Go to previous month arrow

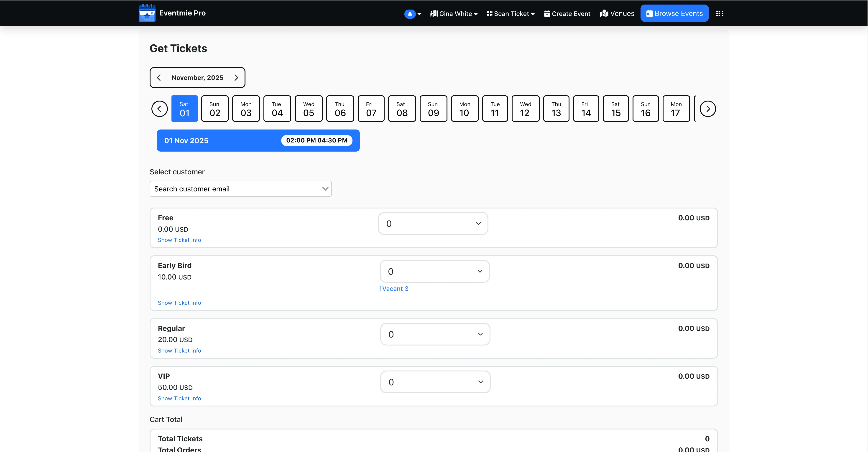click(x=159, y=77)
